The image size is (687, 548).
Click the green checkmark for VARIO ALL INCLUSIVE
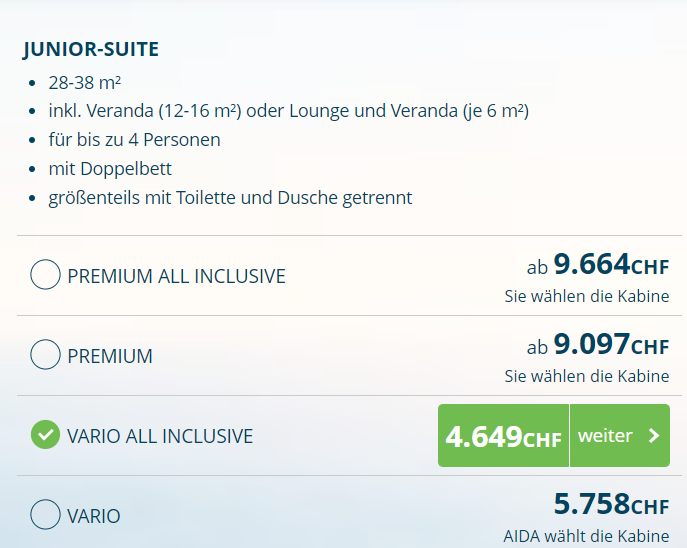(45, 435)
